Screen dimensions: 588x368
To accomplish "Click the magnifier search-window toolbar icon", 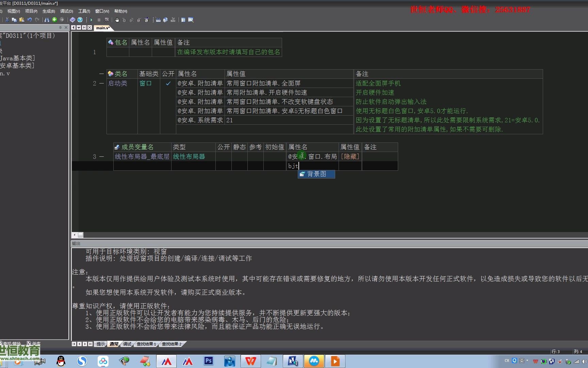I will coord(191,20).
